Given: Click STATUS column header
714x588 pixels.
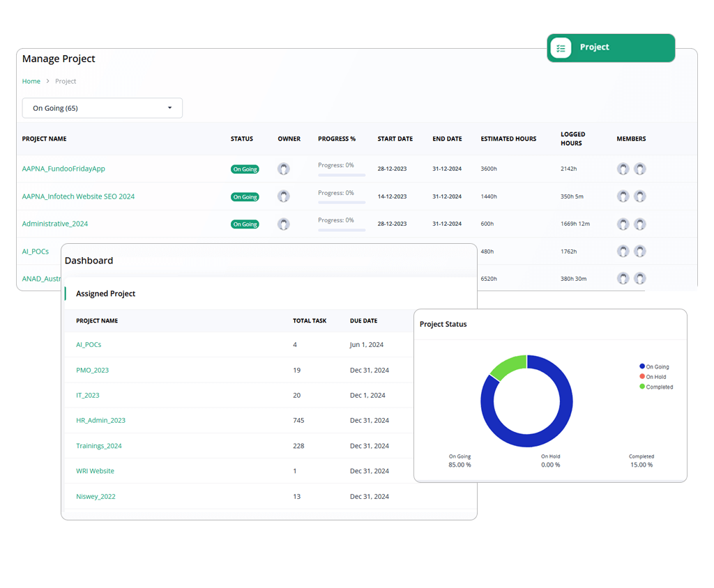Looking at the screenshot, I should tap(242, 139).
